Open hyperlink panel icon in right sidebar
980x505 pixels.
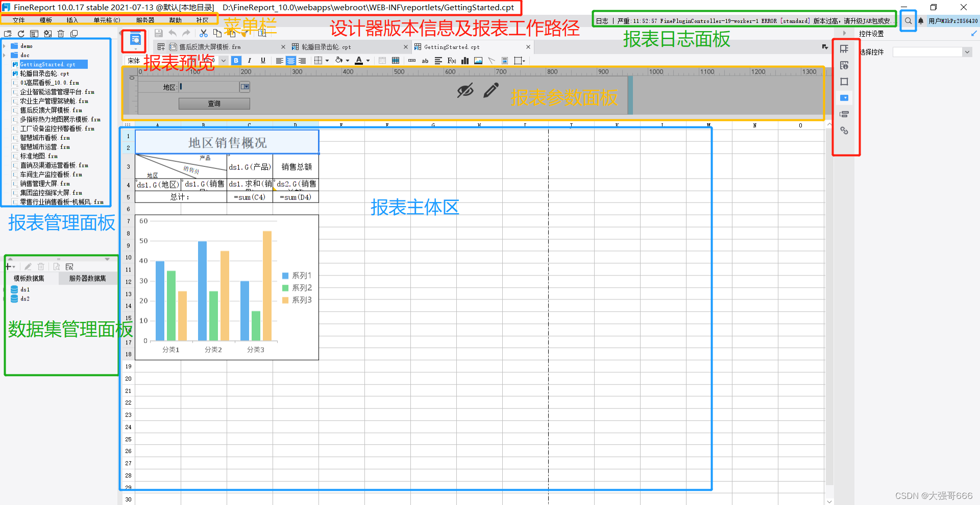844,131
